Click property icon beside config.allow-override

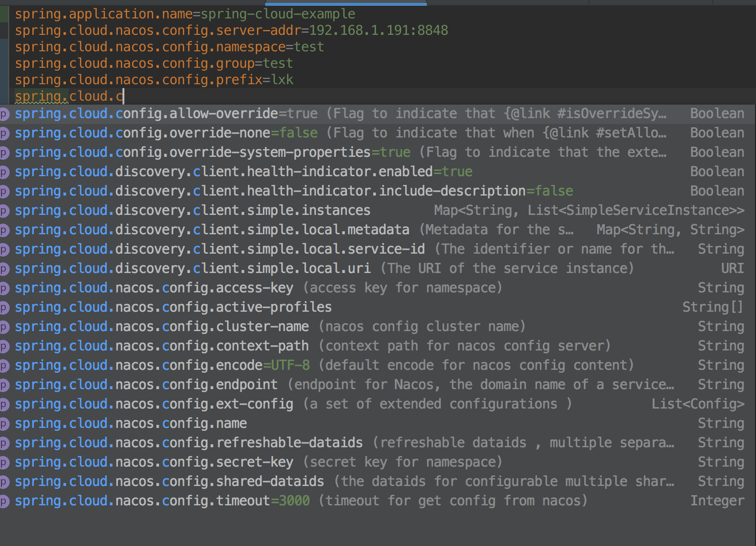[x=4, y=114]
